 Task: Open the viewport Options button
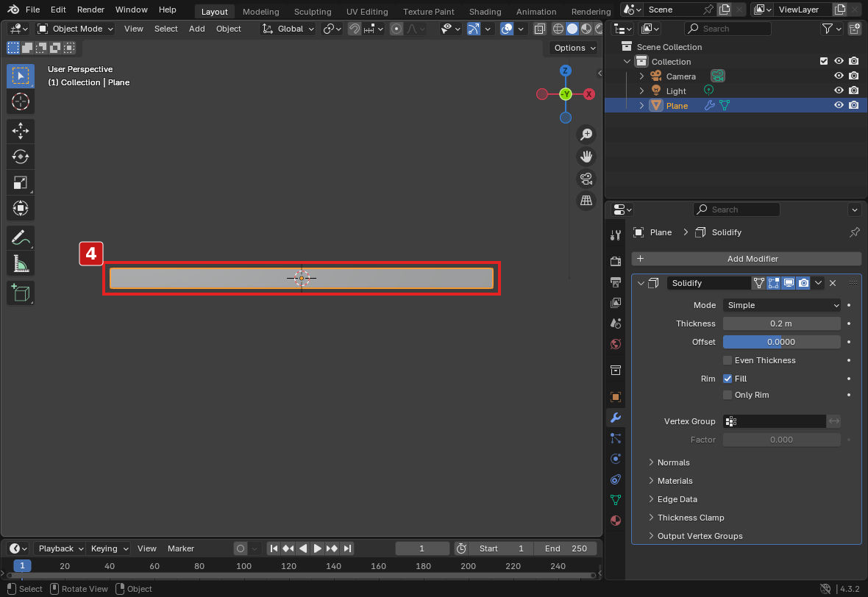(x=574, y=48)
